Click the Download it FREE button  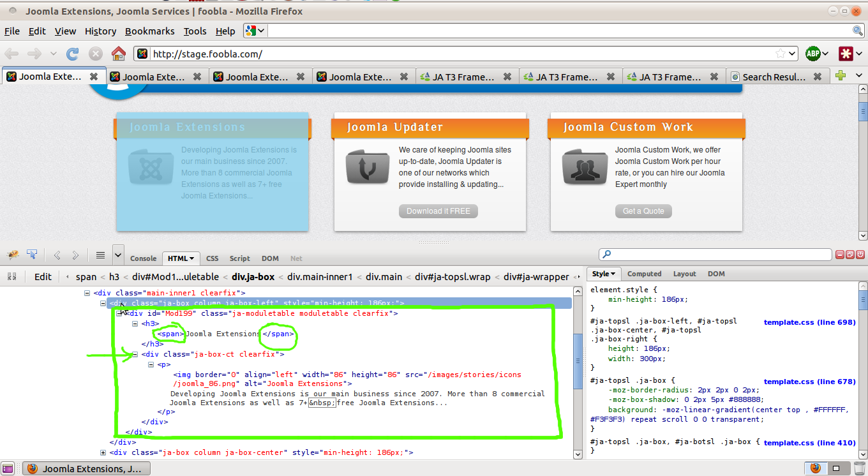[438, 211]
